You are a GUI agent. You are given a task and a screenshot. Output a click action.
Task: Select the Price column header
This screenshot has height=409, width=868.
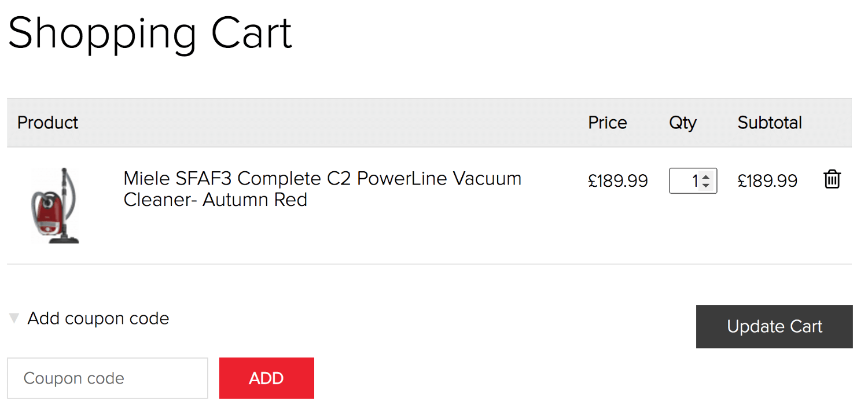coord(608,123)
